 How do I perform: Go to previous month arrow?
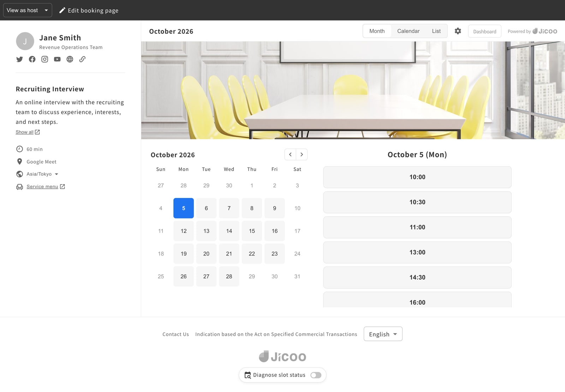click(290, 155)
